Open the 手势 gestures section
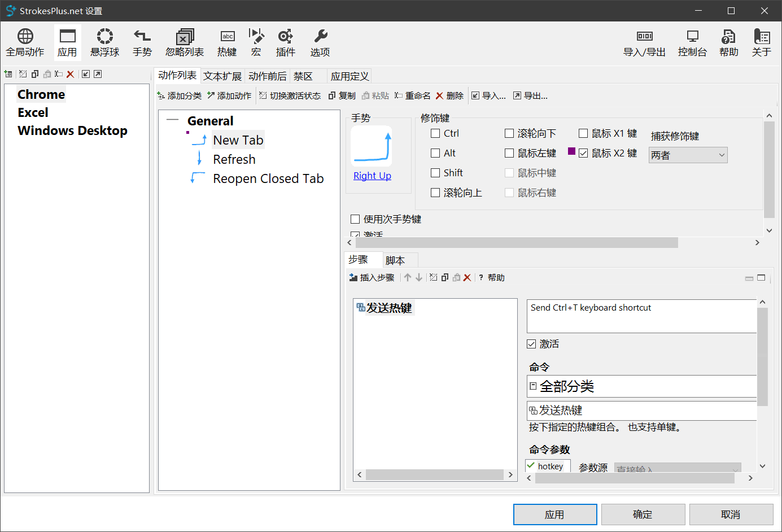Screen dimensions: 782x532 click(142, 43)
